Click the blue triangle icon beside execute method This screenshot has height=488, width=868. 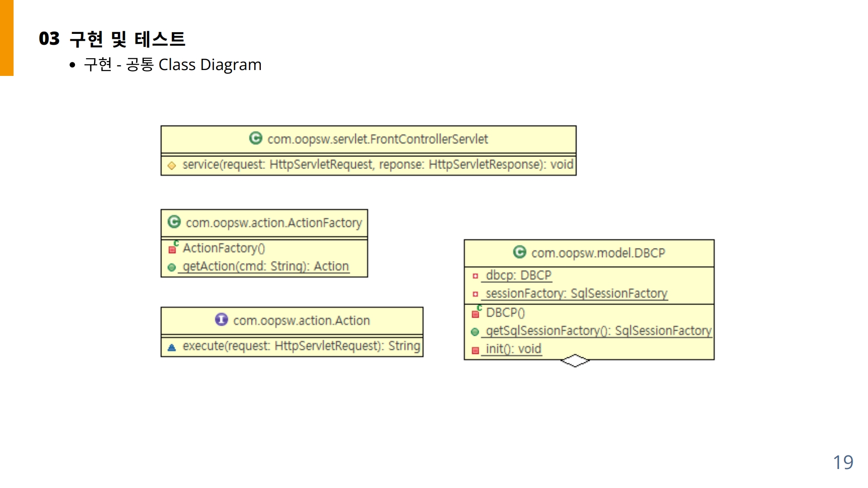[x=172, y=347]
